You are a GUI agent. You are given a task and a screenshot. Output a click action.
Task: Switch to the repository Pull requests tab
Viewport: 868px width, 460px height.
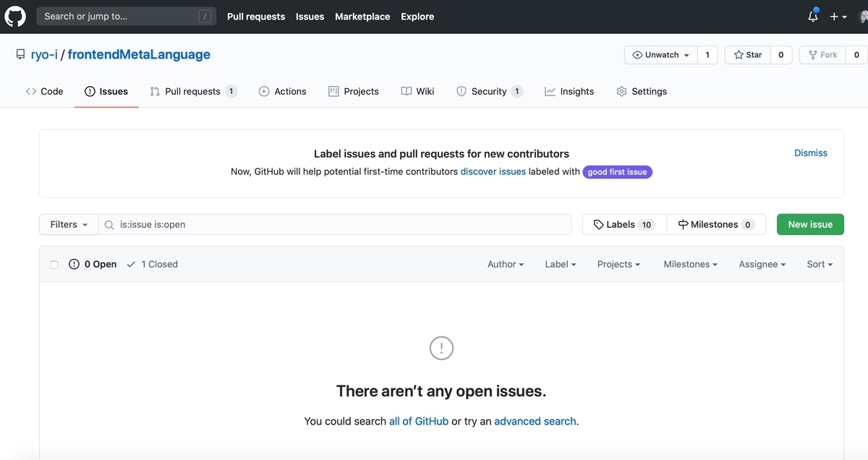193,91
